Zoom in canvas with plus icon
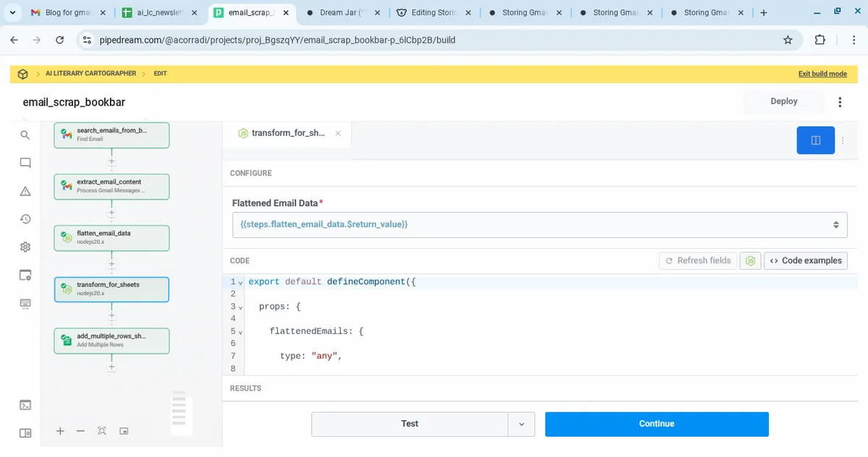The height and width of the screenshot is (457, 868). tap(60, 431)
